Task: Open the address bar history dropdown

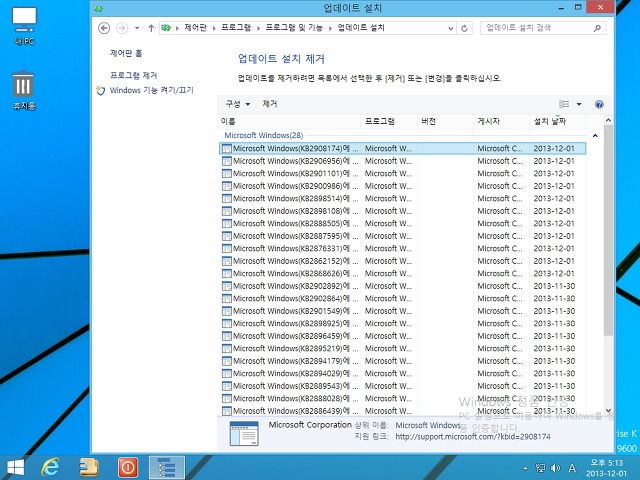Action: pyautogui.click(x=451, y=28)
